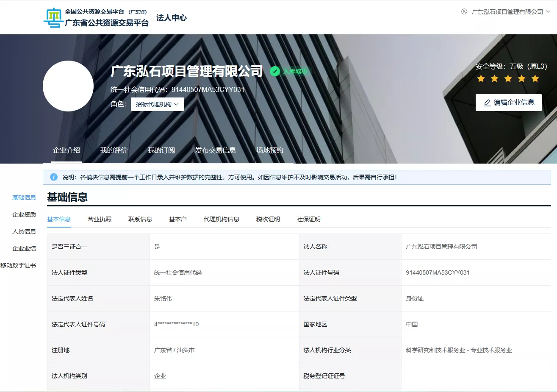Click the 是否三证合一 label cell
This screenshot has width=557, height=392.
[x=98, y=247]
